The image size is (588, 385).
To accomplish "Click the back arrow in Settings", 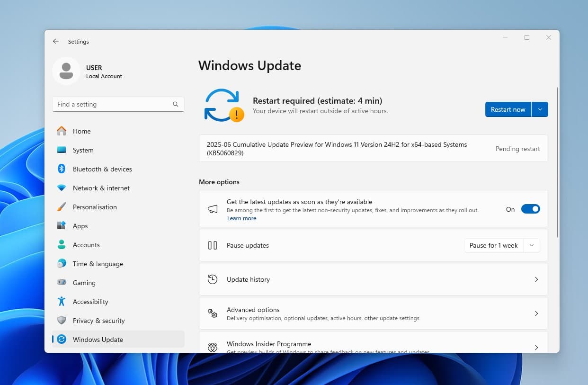I will (56, 41).
